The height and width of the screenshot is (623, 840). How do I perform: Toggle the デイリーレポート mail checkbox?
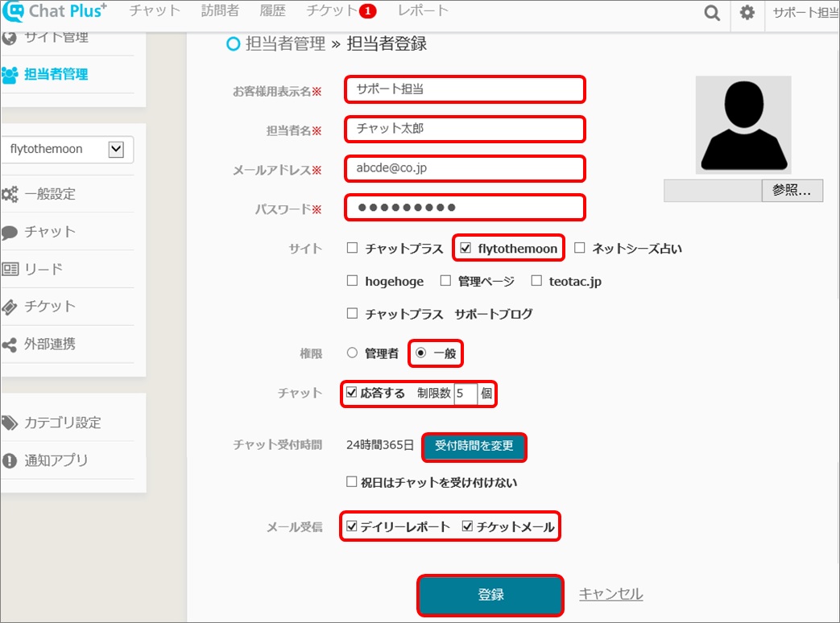tap(351, 526)
